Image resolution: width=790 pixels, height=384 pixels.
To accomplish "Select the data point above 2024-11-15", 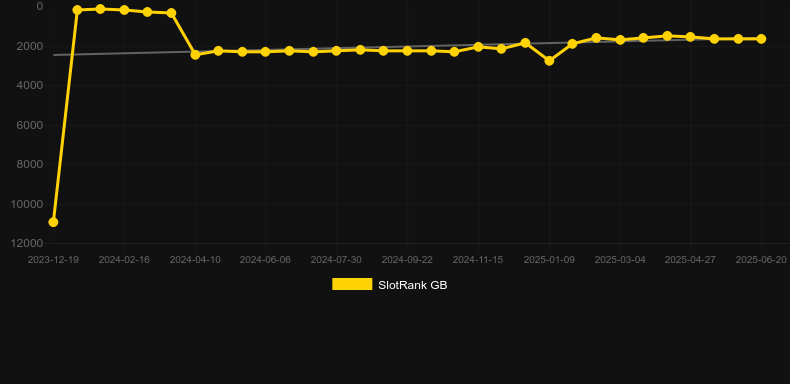I will [478, 47].
